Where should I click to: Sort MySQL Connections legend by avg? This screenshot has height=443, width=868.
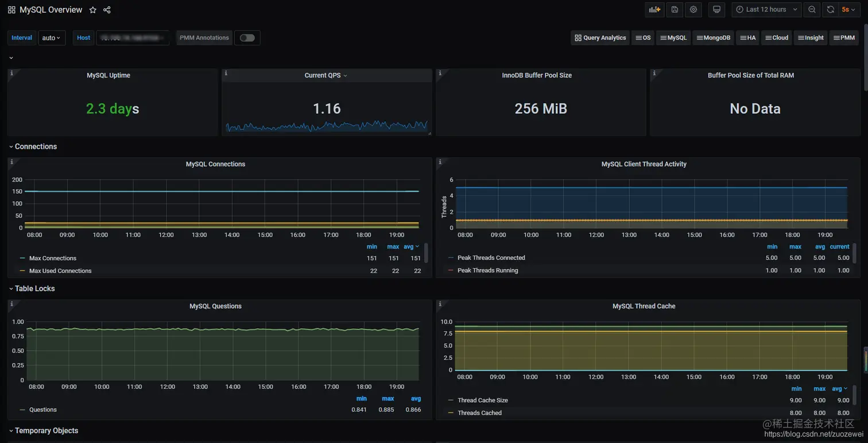411,246
